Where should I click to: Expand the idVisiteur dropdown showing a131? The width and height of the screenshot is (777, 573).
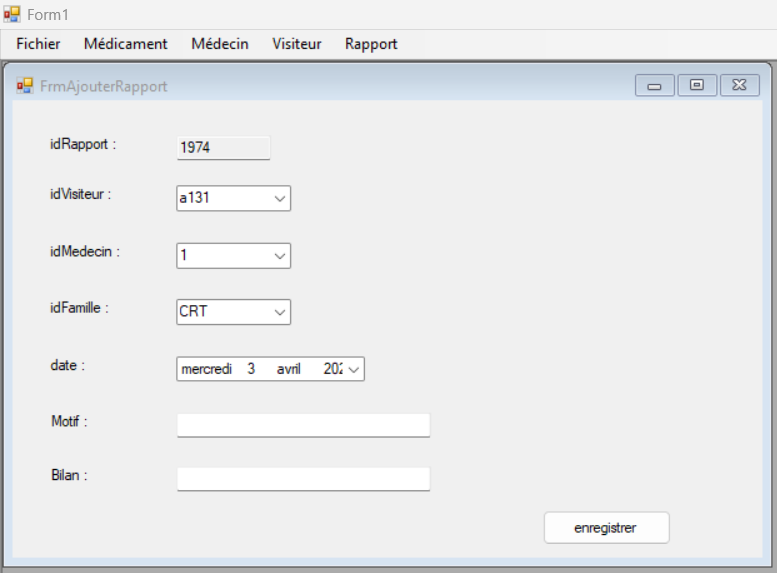pos(279,199)
